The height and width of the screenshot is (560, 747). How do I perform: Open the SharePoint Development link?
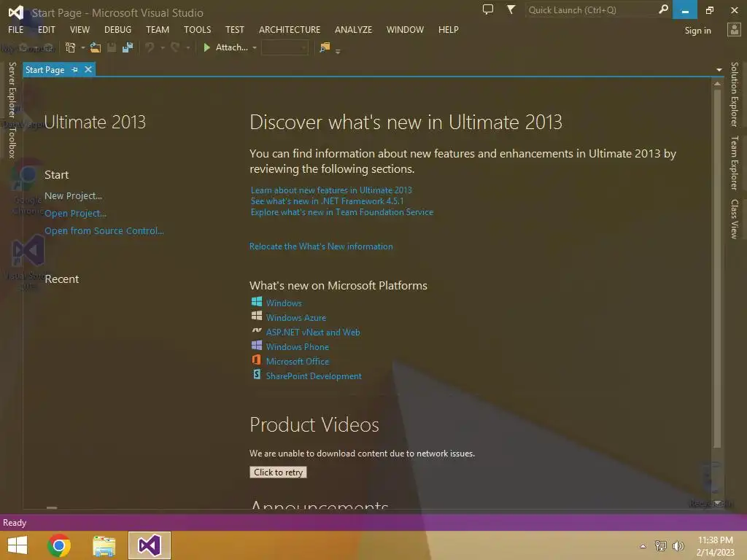pos(314,376)
